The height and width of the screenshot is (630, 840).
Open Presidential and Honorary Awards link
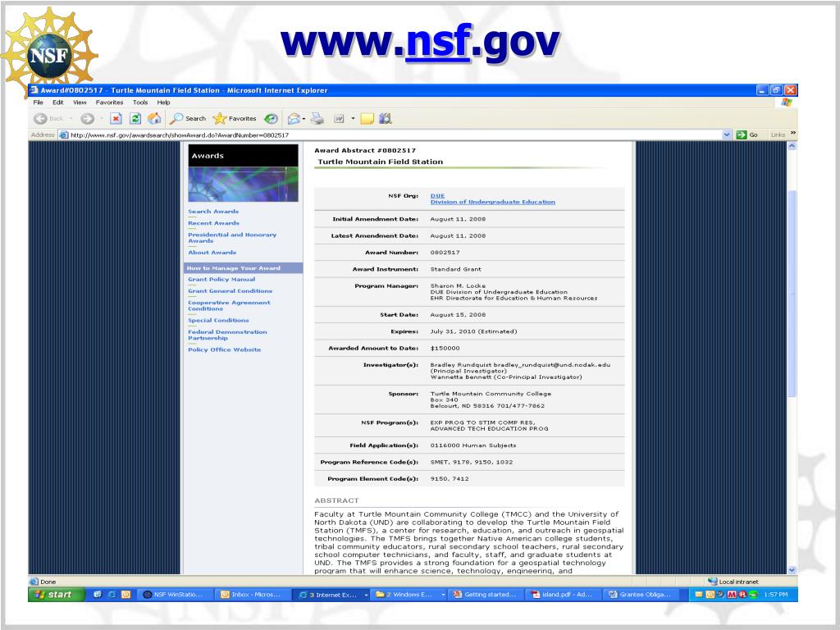tap(232, 238)
